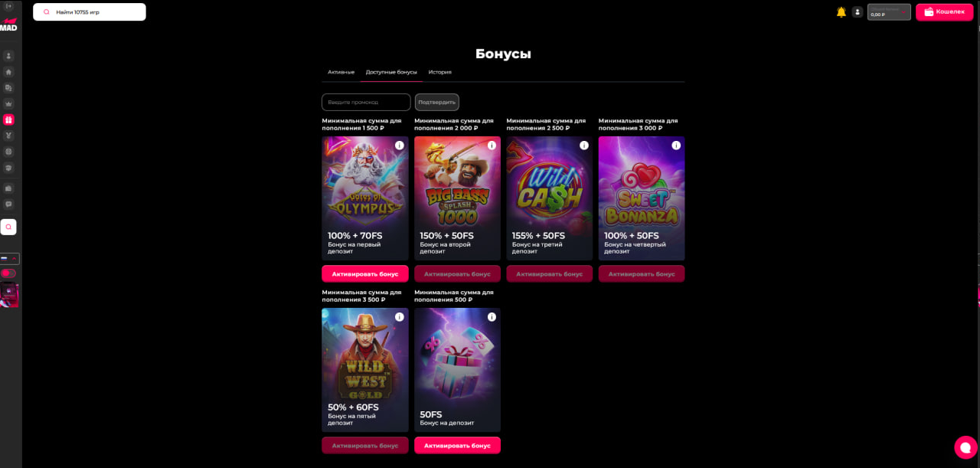980x468 pixels.
Task: Focus the promo code input field
Action: 366,102
